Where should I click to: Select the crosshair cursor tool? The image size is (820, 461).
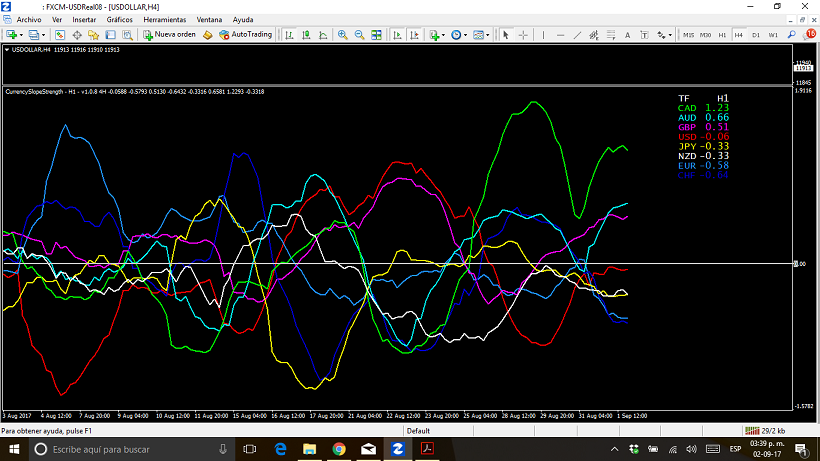click(522, 35)
